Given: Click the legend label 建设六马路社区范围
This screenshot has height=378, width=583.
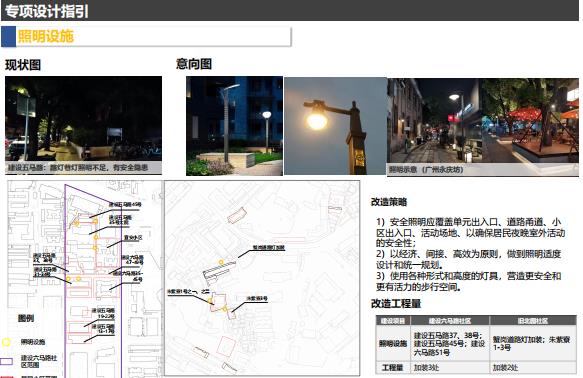Looking at the screenshot, I should pyautogui.click(x=39, y=361).
